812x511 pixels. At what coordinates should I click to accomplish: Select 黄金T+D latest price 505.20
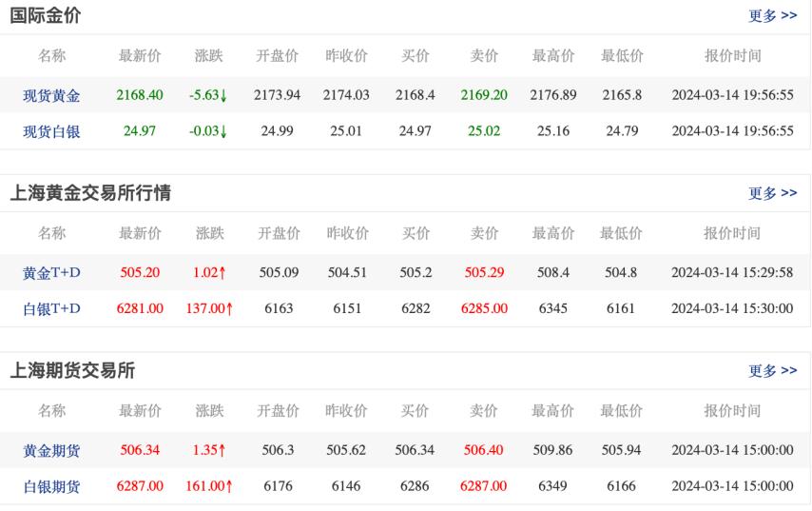140,272
